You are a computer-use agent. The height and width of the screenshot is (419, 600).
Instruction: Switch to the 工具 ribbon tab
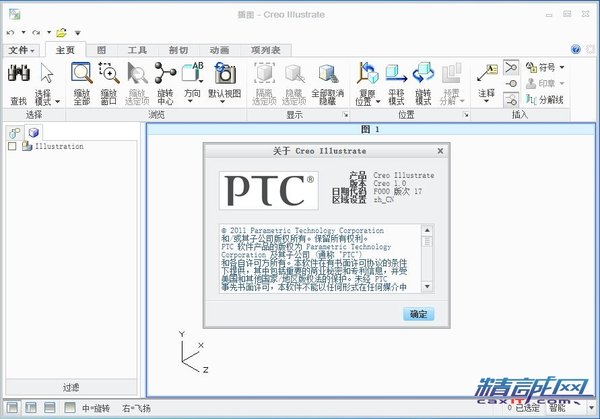point(137,50)
